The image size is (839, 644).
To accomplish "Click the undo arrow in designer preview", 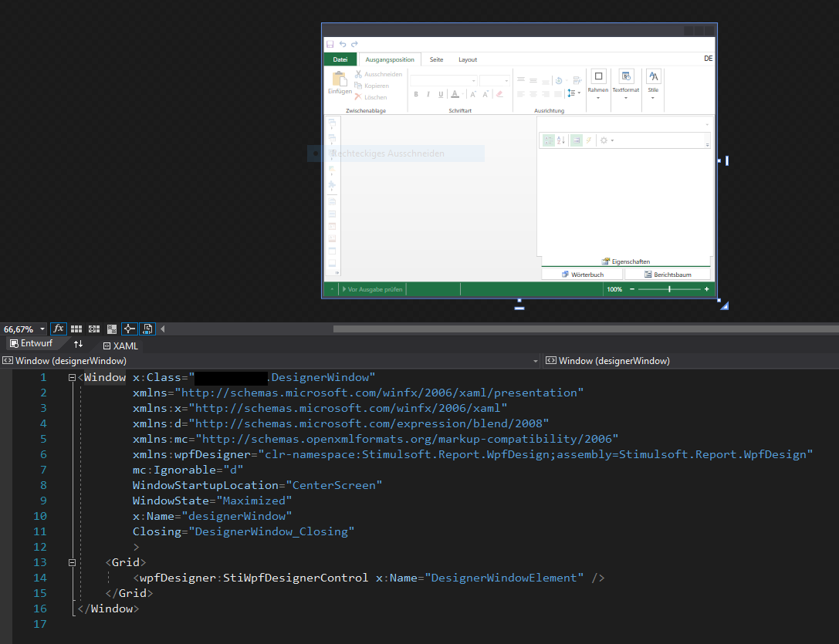I will pos(343,45).
